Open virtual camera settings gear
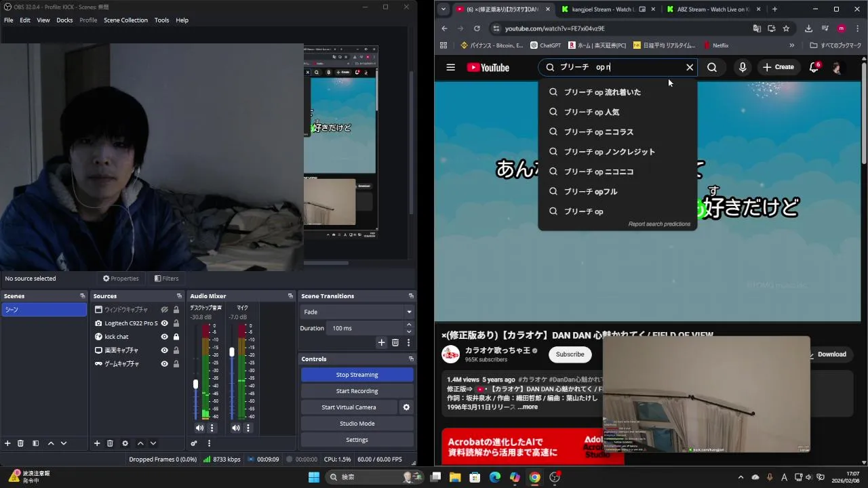The image size is (868, 488). [x=406, y=407]
